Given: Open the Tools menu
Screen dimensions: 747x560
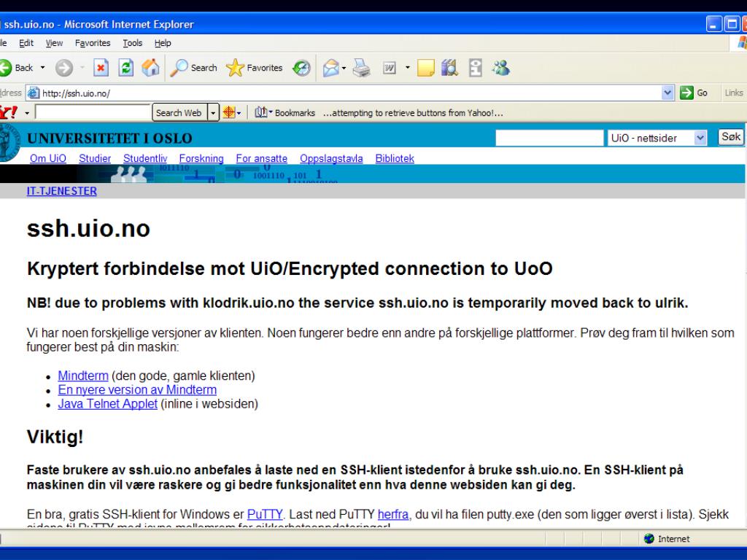Looking at the screenshot, I should [133, 43].
